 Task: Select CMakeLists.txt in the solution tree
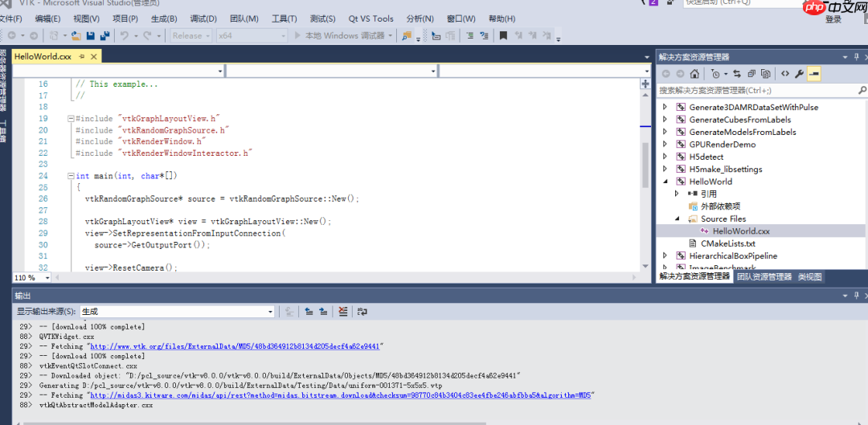click(727, 243)
